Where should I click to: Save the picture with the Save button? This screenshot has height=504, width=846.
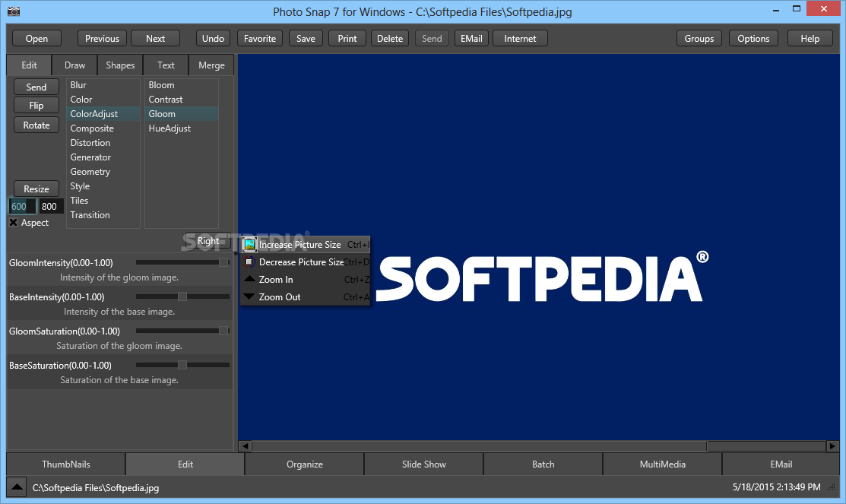pyautogui.click(x=306, y=38)
